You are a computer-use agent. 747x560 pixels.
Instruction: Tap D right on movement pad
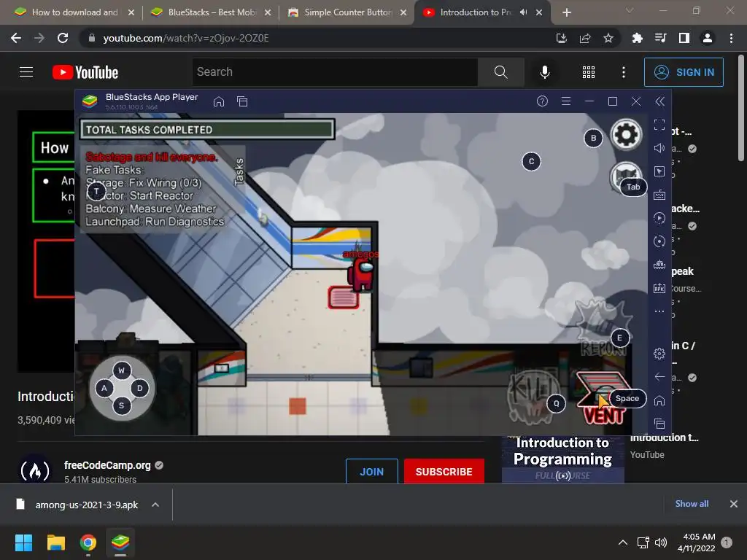139,388
